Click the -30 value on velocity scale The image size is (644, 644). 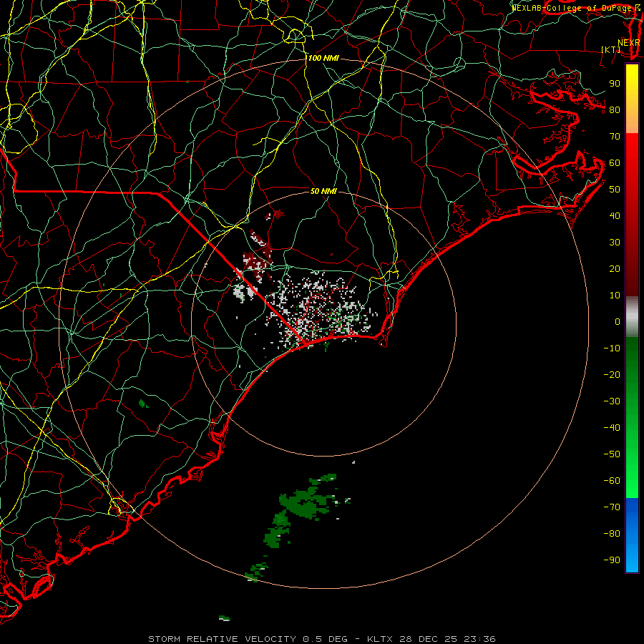(x=612, y=401)
